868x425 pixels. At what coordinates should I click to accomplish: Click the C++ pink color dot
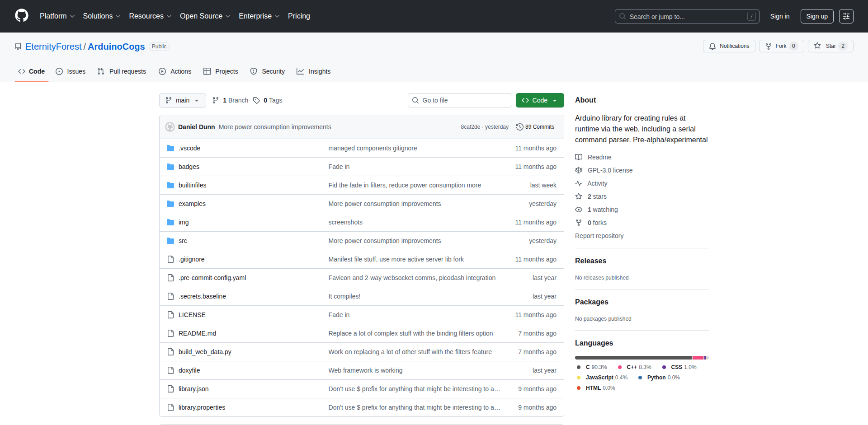tap(620, 367)
